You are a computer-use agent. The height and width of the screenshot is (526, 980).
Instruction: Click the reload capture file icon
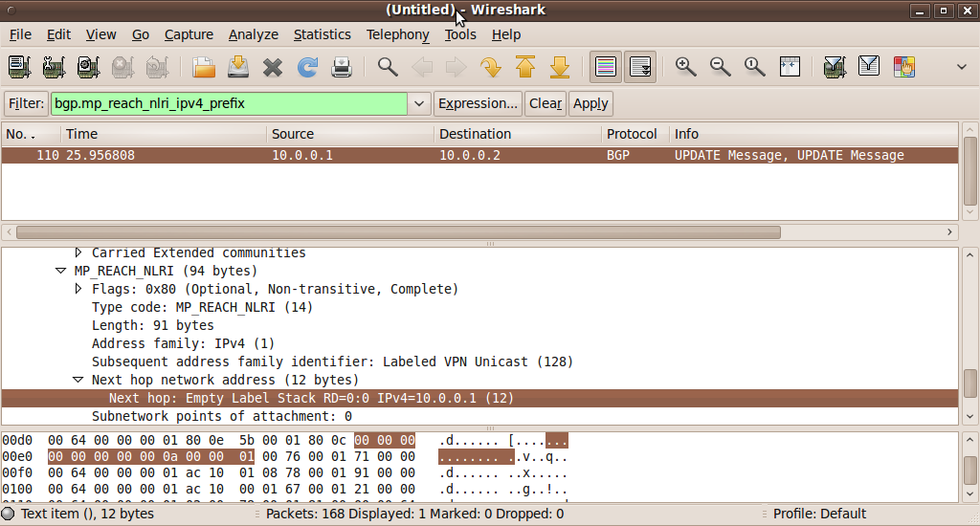point(307,67)
